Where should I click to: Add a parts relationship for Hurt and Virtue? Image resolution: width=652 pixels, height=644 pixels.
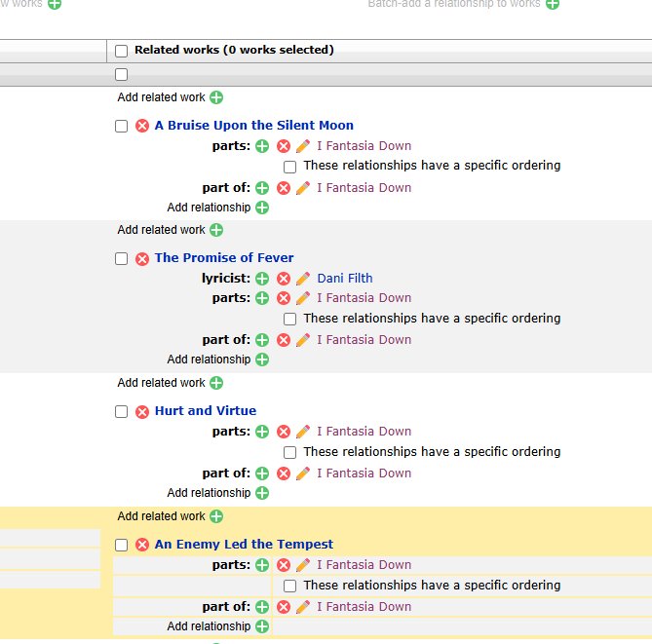click(x=262, y=432)
